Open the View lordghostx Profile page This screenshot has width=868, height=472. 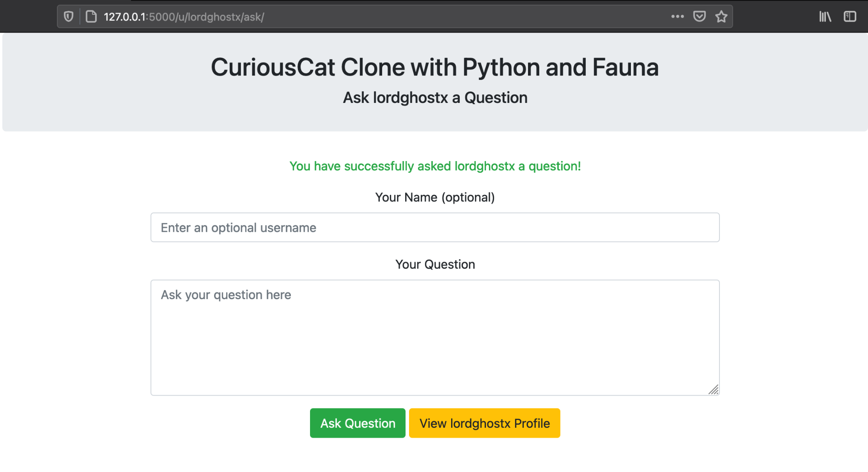coord(484,423)
